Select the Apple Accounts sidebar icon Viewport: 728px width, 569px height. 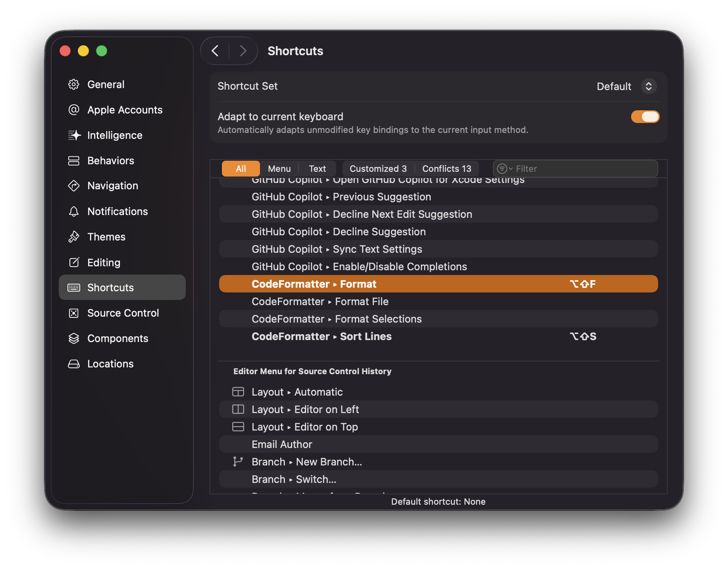[x=74, y=110]
